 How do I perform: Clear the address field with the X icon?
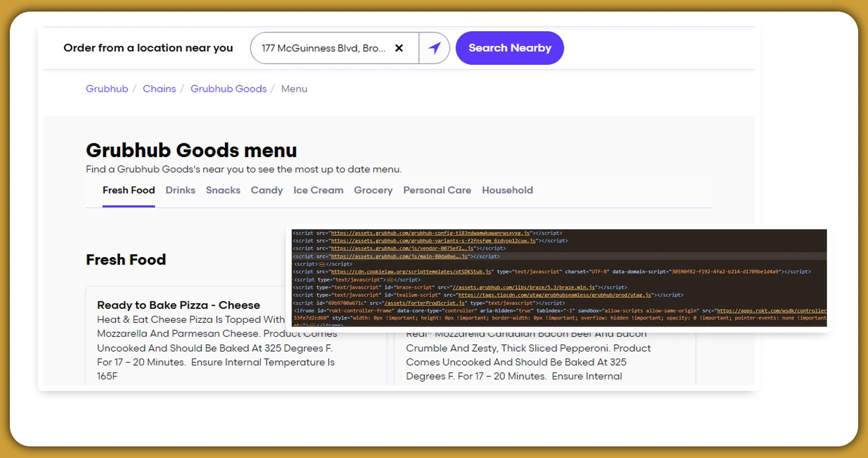(399, 48)
